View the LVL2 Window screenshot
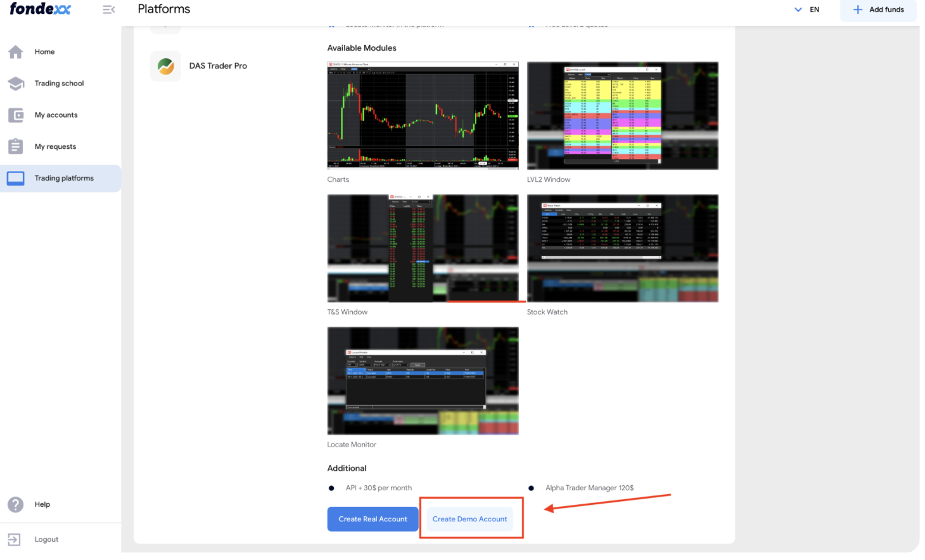Image resolution: width=925 pixels, height=560 pixels. pyautogui.click(x=622, y=115)
